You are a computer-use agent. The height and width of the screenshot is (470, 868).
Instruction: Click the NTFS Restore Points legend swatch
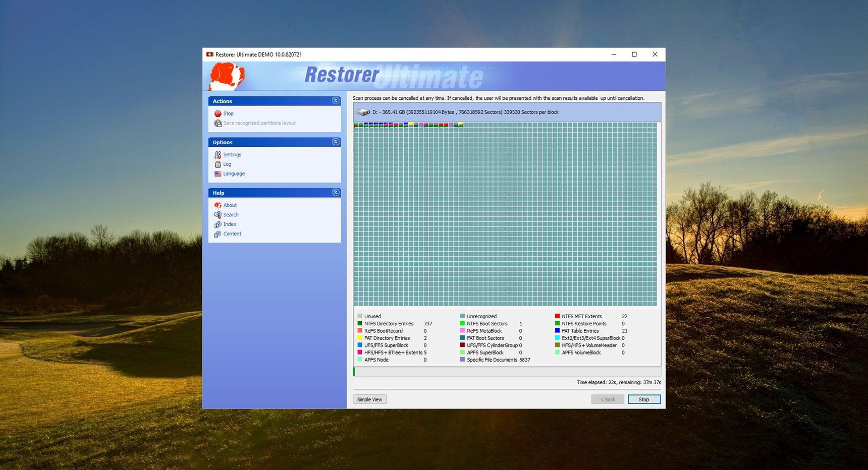[557, 324]
